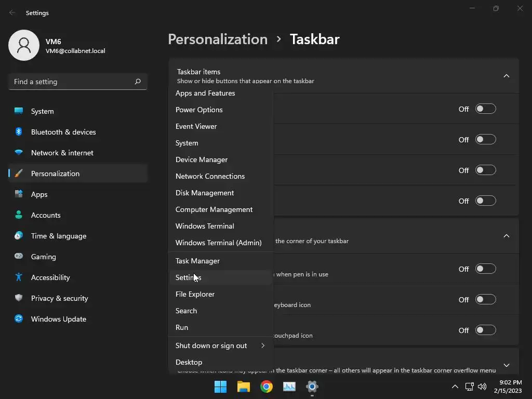This screenshot has height=399, width=532.
Task: Open System settings in sidebar
Action: 78,111
